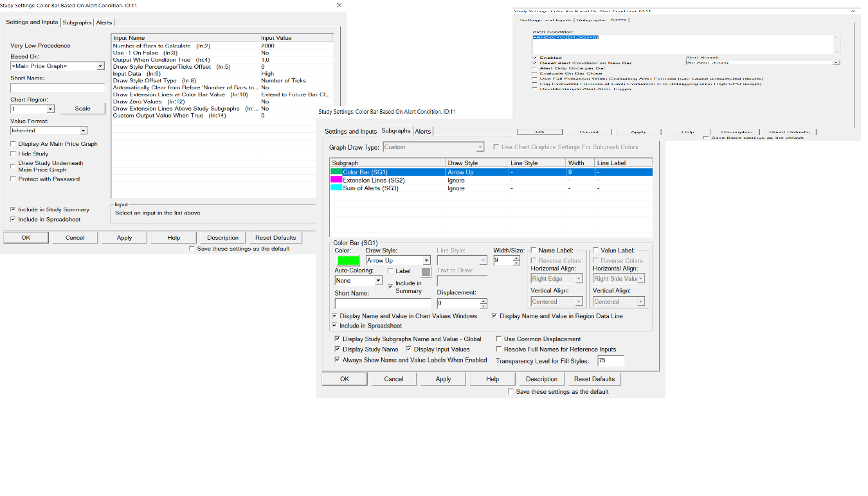Select the Subgraphs tab in the Alerts window
Viewport: 868px width, 496px height.
(x=591, y=19)
